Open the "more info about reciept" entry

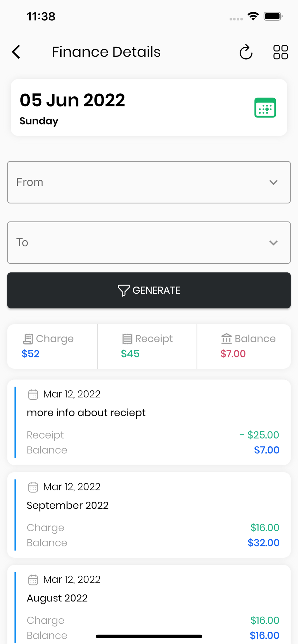click(149, 422)
